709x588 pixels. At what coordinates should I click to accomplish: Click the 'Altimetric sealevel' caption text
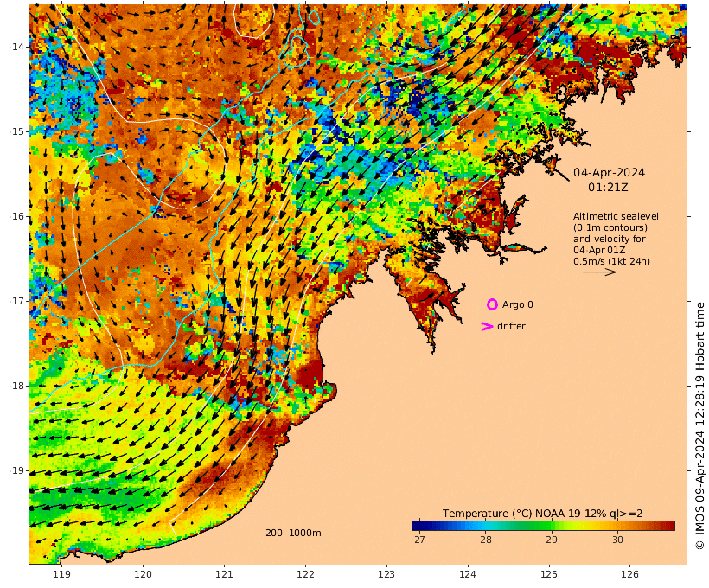point(616,216)
